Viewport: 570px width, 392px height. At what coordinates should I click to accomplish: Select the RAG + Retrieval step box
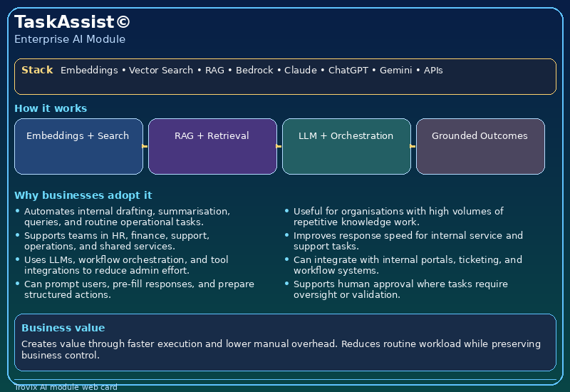(x=212, y=146)
